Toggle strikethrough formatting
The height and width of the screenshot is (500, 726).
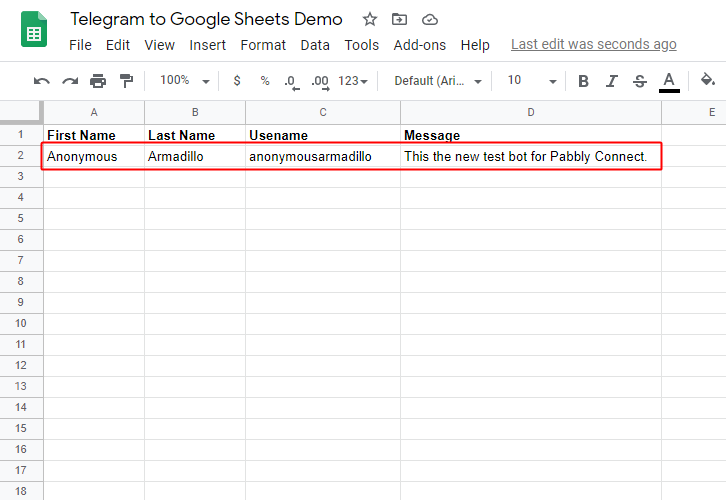coord(640,81)
